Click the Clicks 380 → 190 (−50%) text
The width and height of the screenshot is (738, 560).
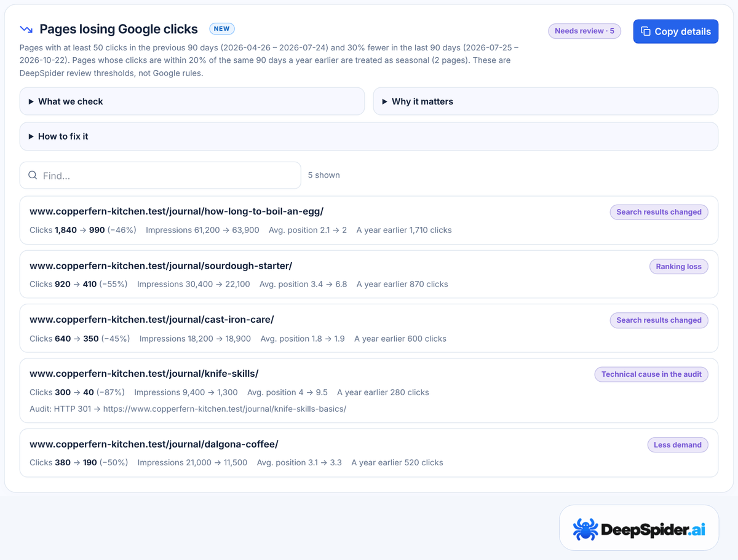pyautogui.click(x=79, y=462)
